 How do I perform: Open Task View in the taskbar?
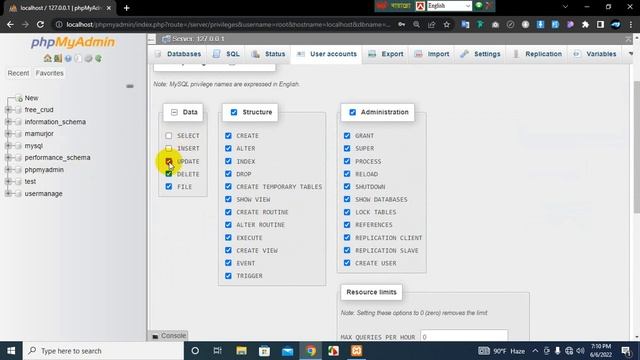click(x=218, y=351)
